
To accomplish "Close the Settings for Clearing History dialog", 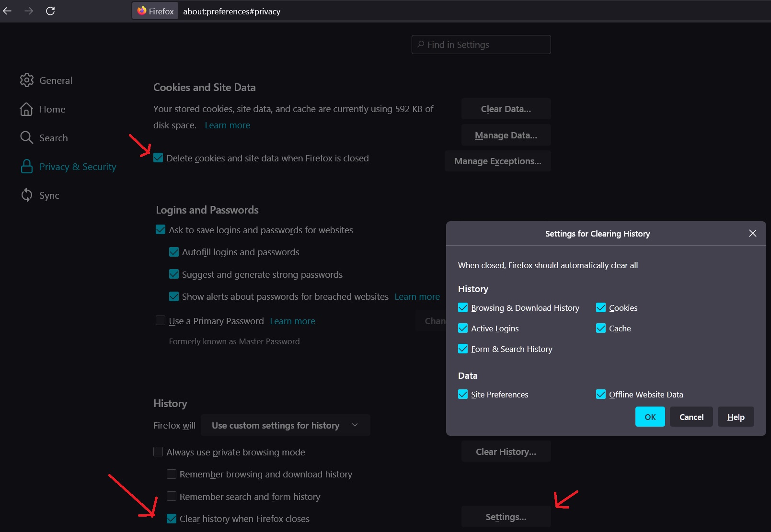I will [753, 233].
